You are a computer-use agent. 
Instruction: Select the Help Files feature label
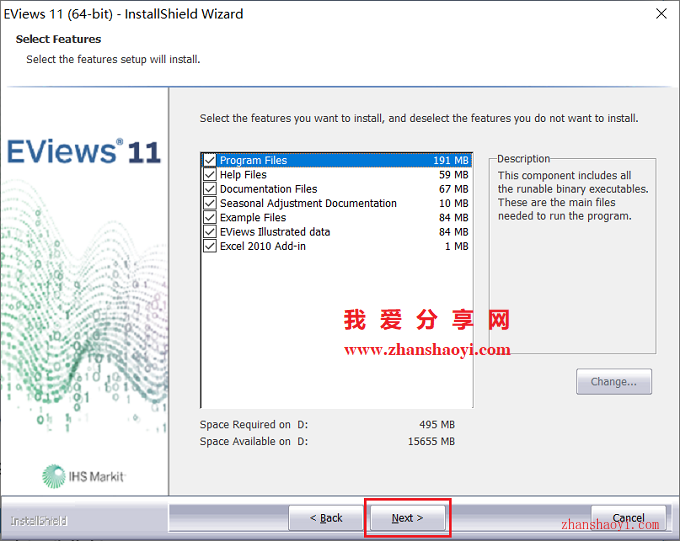[x=243, y=174]
